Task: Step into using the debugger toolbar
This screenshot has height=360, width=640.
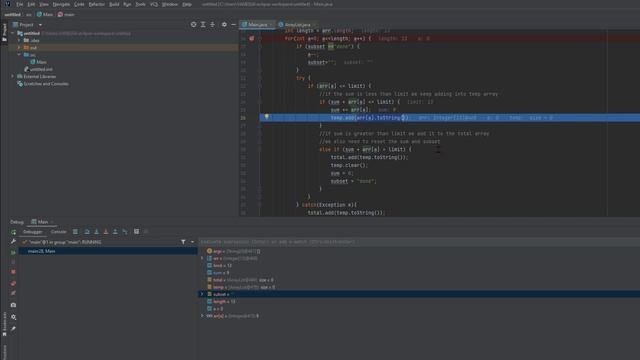Action: [96, 232]
